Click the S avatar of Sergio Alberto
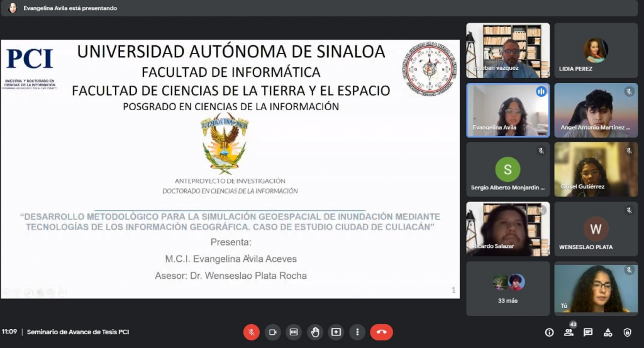644x348 pixels. point(508,169)
